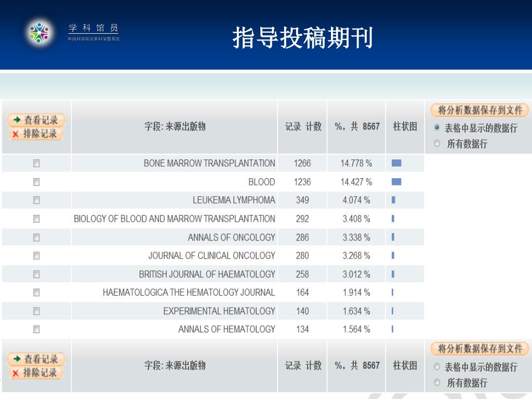The image size is (532, 399).
Task: Click record count 349
Action: (x=302, y=200)
